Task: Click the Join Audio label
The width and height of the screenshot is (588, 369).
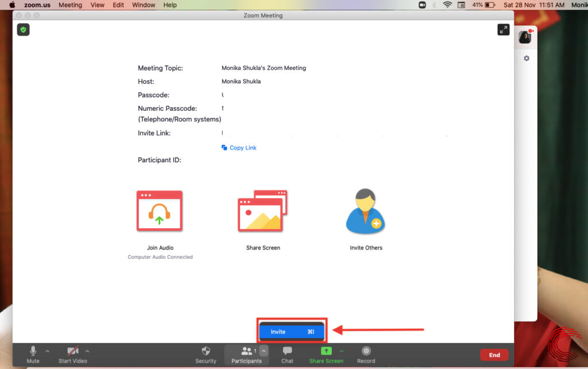Action: pos(160,248)
